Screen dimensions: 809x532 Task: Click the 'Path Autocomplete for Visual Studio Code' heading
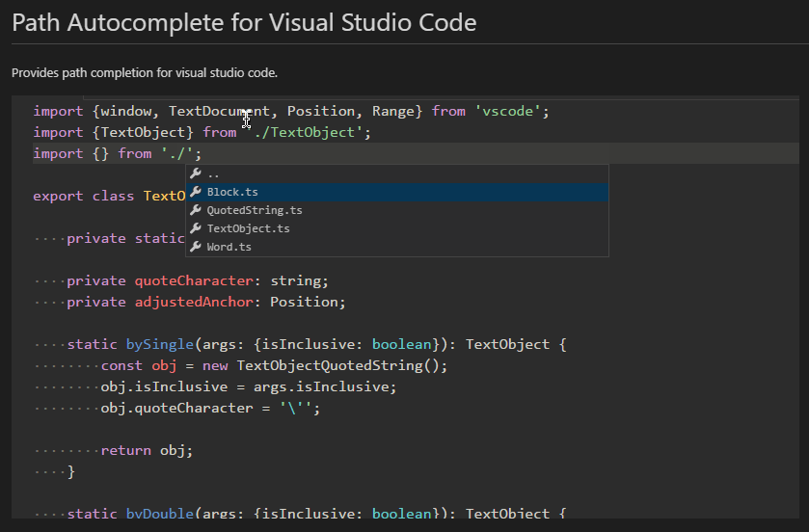(x=244, y=23)
